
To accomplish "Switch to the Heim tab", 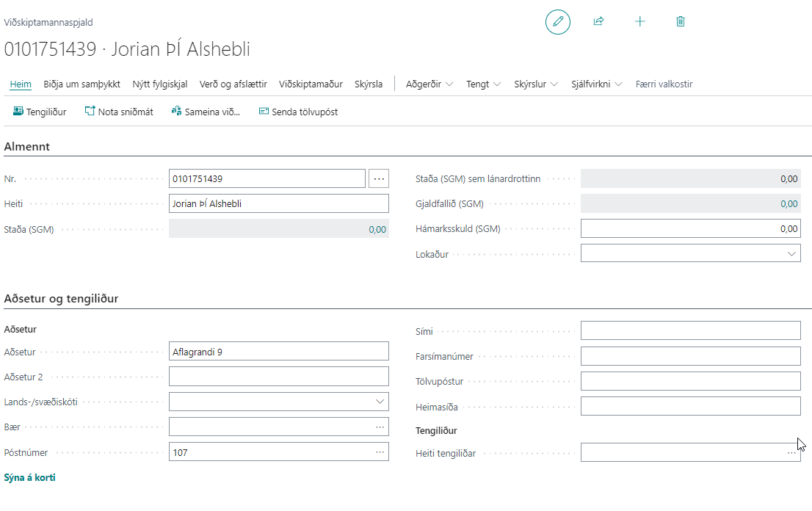I will tap(21, 84).
